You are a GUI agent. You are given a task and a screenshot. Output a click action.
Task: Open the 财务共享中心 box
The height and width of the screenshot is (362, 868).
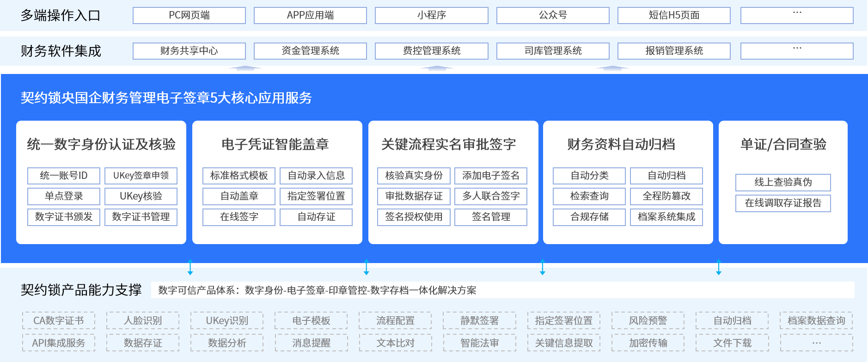coord(189,51)
